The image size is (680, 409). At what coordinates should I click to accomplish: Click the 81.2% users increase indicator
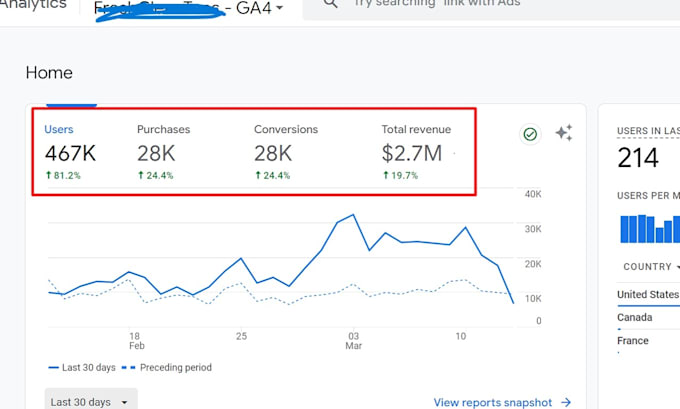63,176
